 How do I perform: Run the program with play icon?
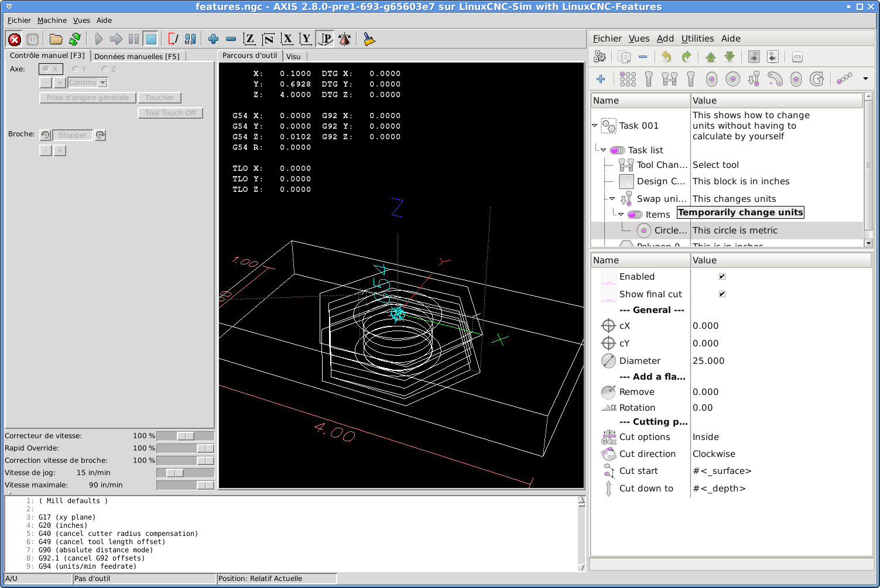point(98,39)
